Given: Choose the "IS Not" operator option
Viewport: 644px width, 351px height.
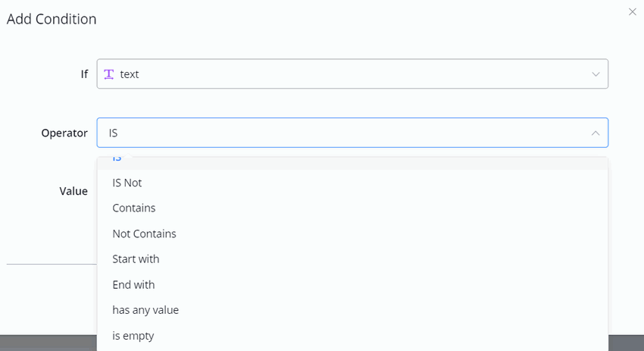Looking at the screenshot, I should click(x=127, y=183).
